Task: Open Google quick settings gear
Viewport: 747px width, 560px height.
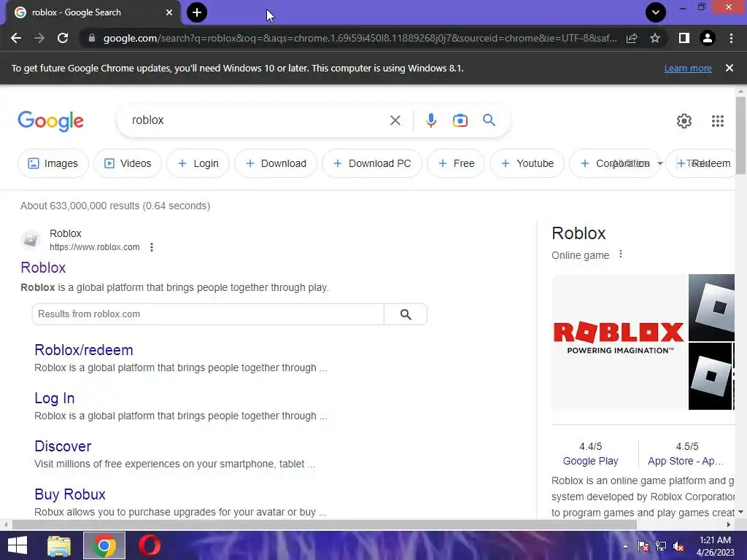Action: [x=684, y=121]
